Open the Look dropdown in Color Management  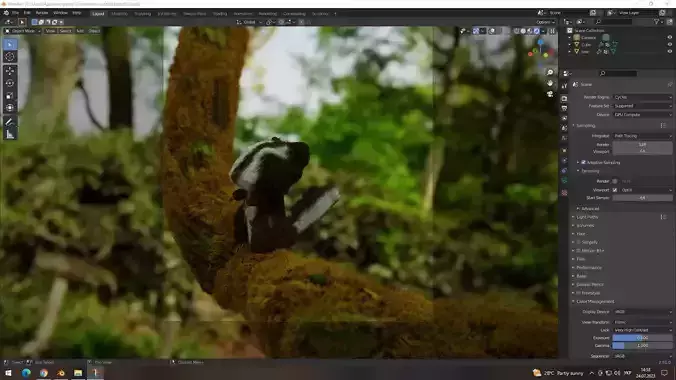(x=642, y=330)
